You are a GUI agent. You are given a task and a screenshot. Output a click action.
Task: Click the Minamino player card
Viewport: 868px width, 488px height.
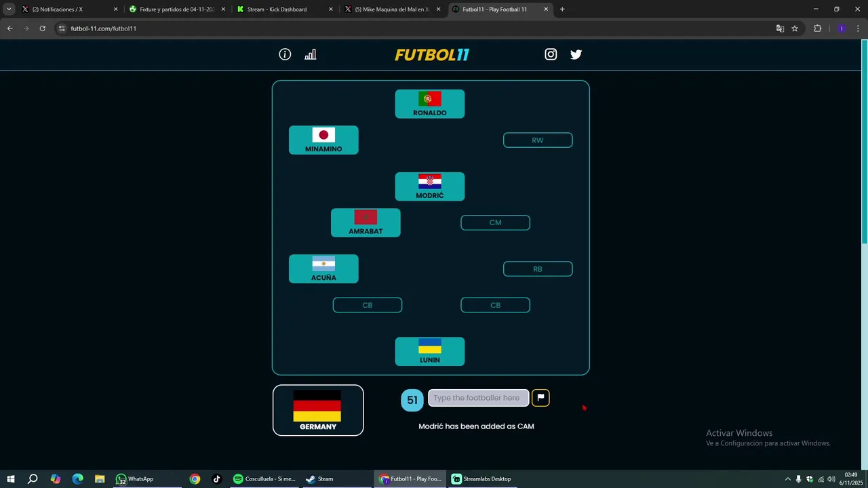point(323,140)
